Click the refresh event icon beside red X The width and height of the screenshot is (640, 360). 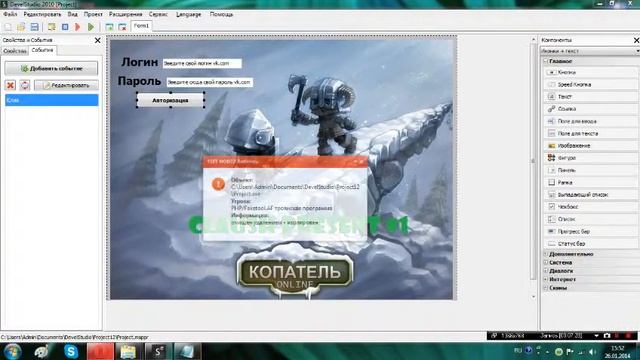(25, 85)
